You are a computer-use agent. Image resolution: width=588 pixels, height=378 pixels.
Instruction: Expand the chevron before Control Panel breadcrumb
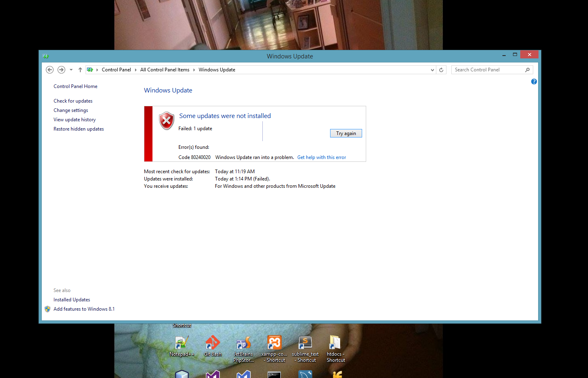click(97, 70)
